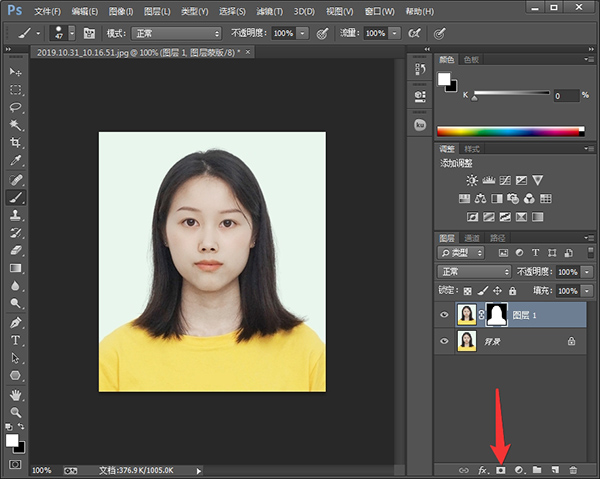The image size is (600, 479).
Task: Add a Brightness/Contrast adjustment
Action: (471, 180)
